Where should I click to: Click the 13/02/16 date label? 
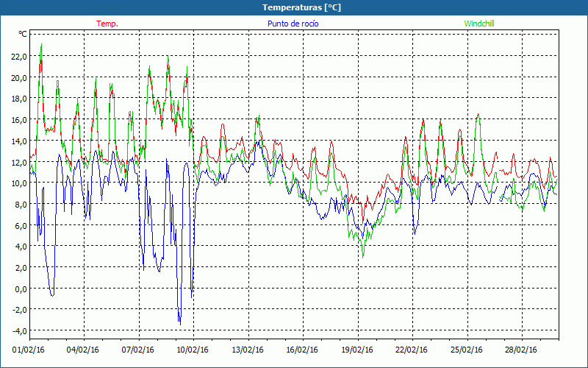click(247, 350)
